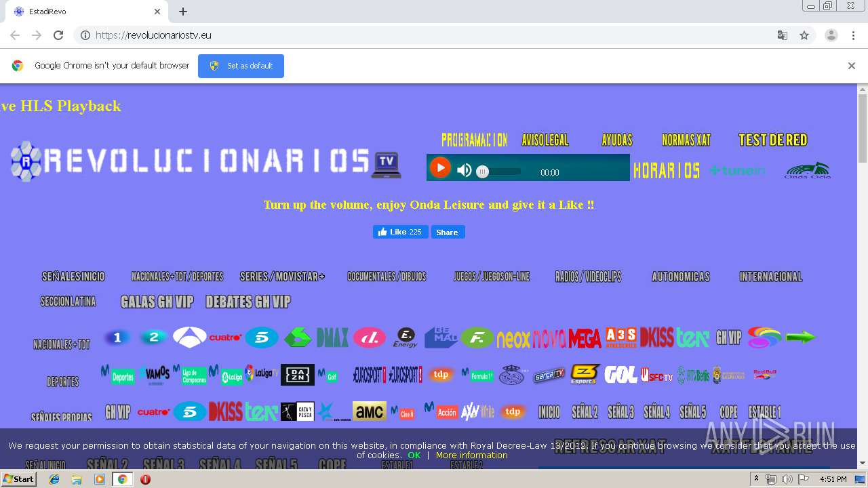Open Nova channel logo
Viewport: 868px width, 488px height.
549,338
